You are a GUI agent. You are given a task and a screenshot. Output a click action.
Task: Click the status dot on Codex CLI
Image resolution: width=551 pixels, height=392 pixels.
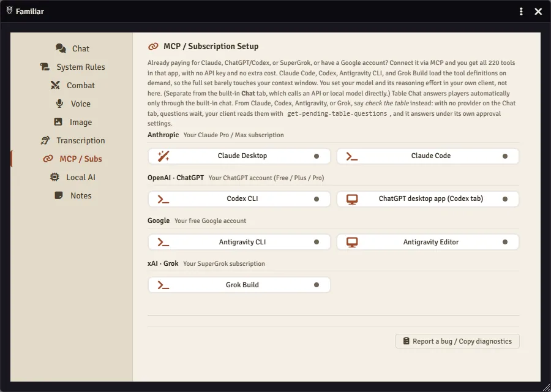click(317, 199)
